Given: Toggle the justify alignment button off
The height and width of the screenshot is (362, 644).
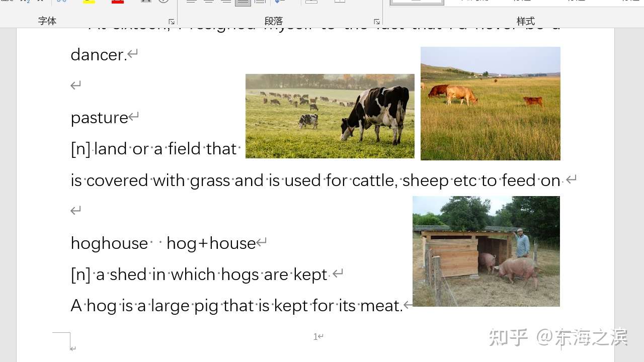Looking at the screenshot, I should tap(242, 2).
